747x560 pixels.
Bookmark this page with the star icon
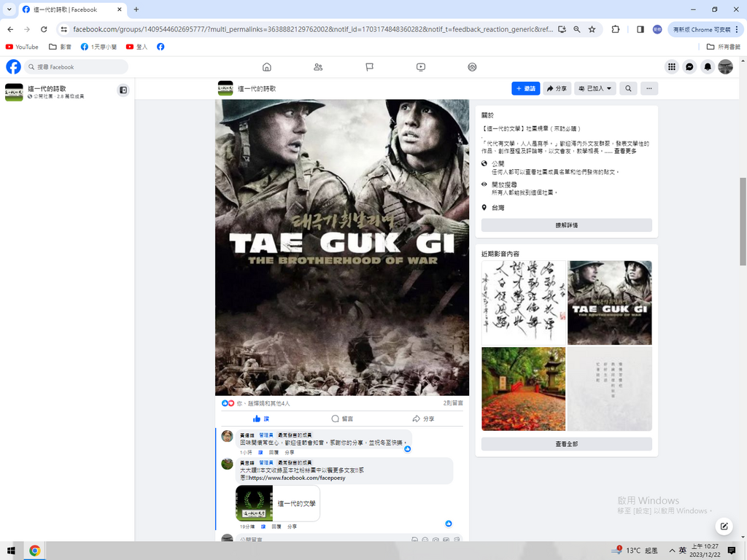592,29
